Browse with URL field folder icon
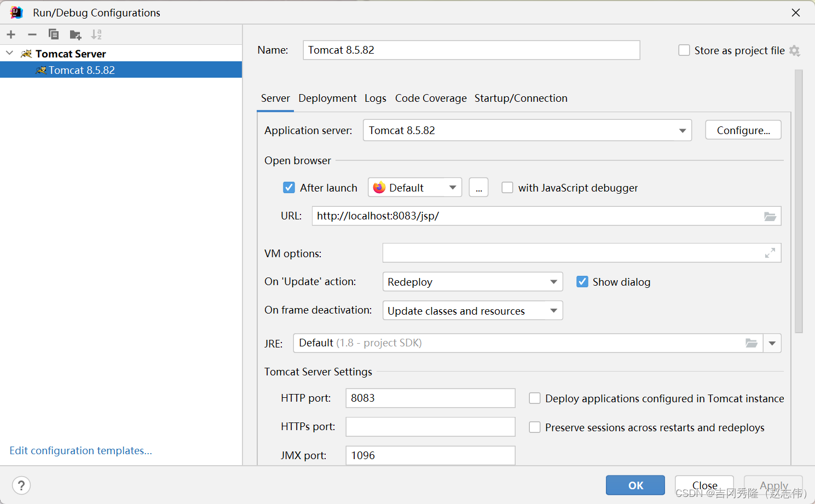The height and width of the screenshot is (504, 815). (x=770, y=216)
